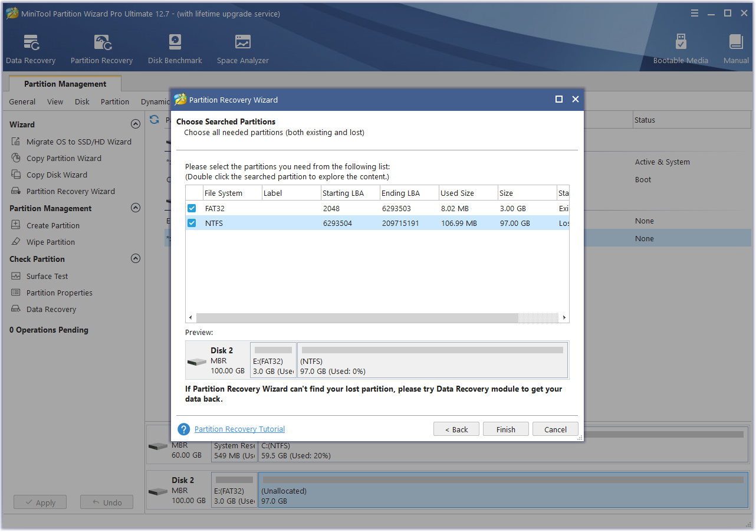Image resolution: width=756 pixels, height=532 pixels.
Task: Click Size value 3.00 GB
Action: tap(514, 208)
